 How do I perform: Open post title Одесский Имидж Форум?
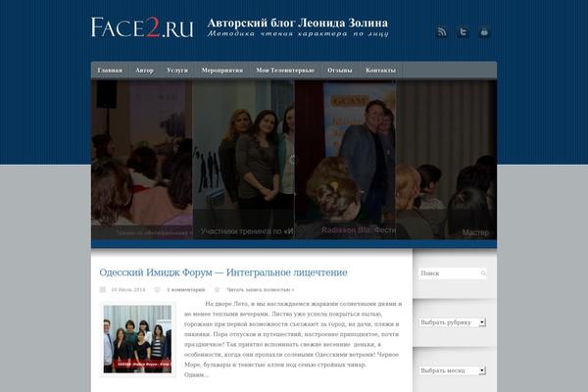(x=223, y=272)
